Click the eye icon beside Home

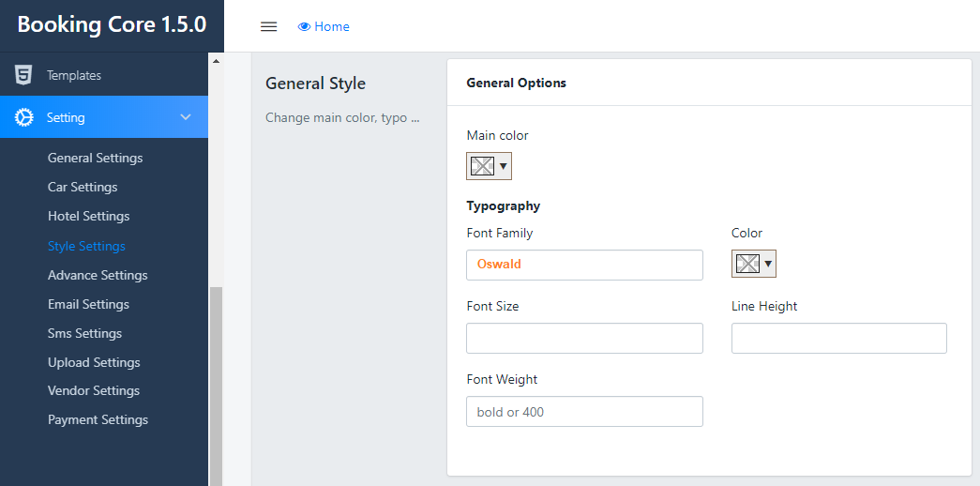(304, 26)
